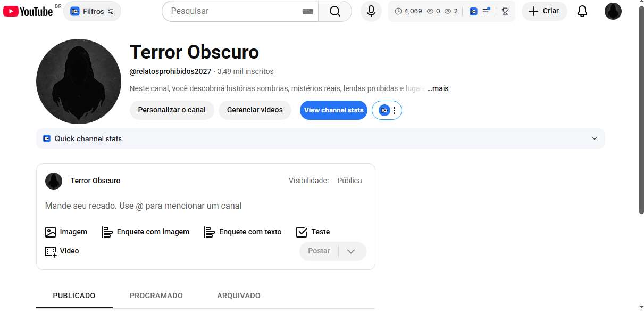The height and width of the screenshot is (311, 644).
Task: Open the ARQUIVADO tab
Action: click(x=238, y=296)
